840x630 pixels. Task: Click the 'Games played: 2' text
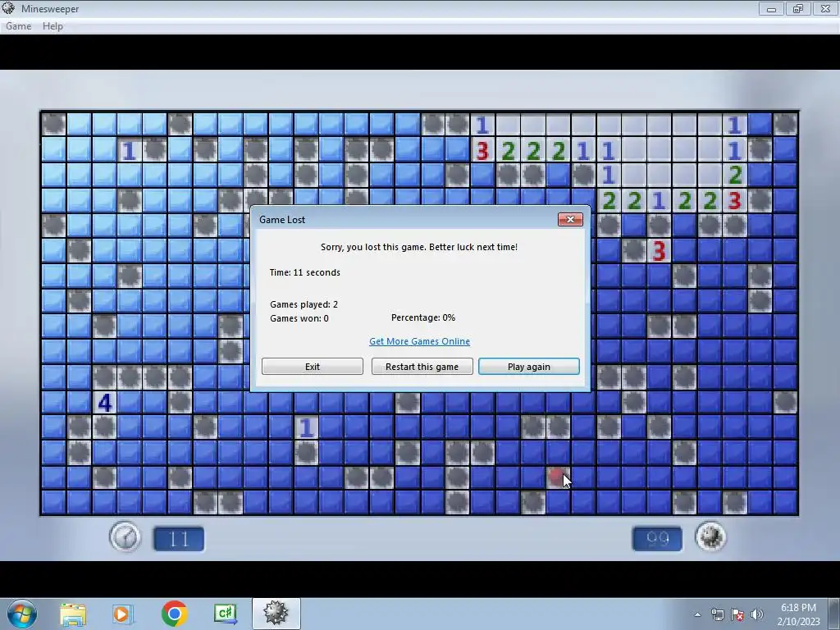304,304
